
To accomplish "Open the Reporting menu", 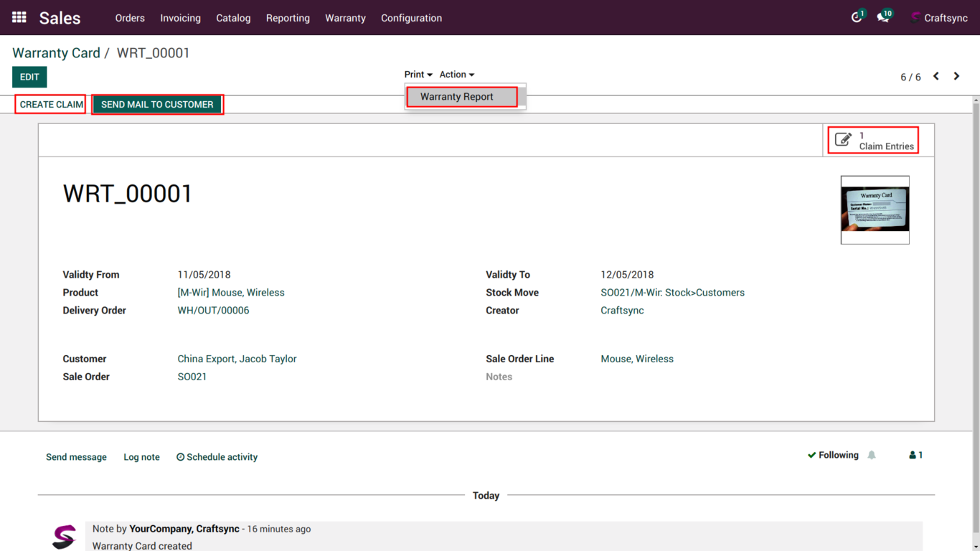I will (x=288, y=18).
